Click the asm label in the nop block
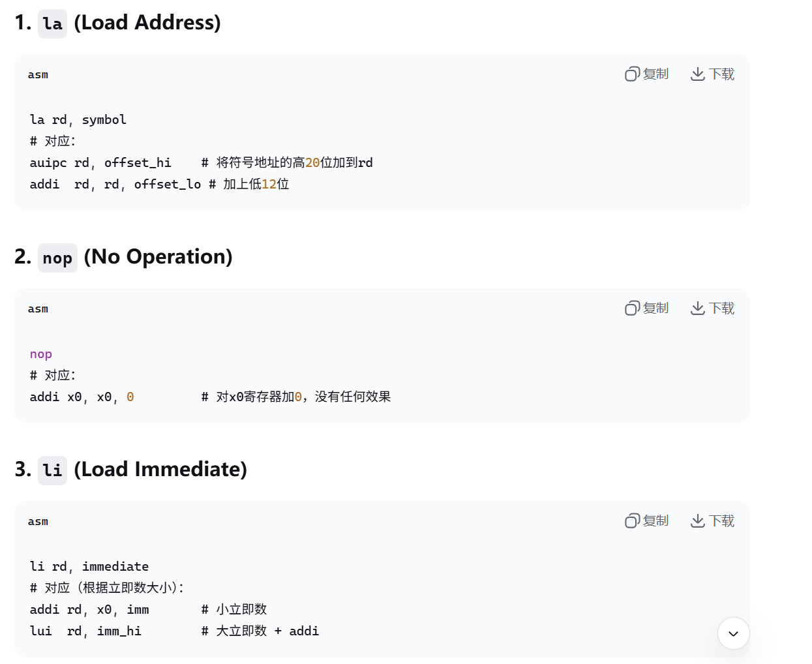The height and width of the screenshot is (664, 812). [x=38, y=309]
